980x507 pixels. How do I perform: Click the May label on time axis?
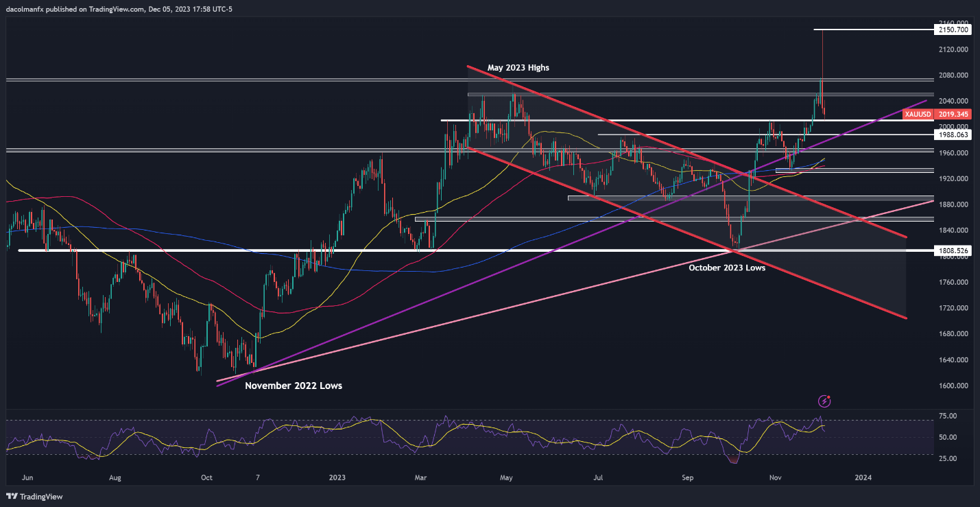[507, 477]
